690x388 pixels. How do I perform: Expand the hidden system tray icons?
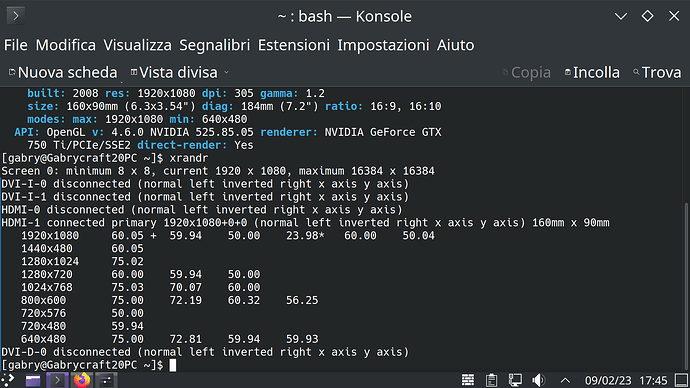(565, 381)
